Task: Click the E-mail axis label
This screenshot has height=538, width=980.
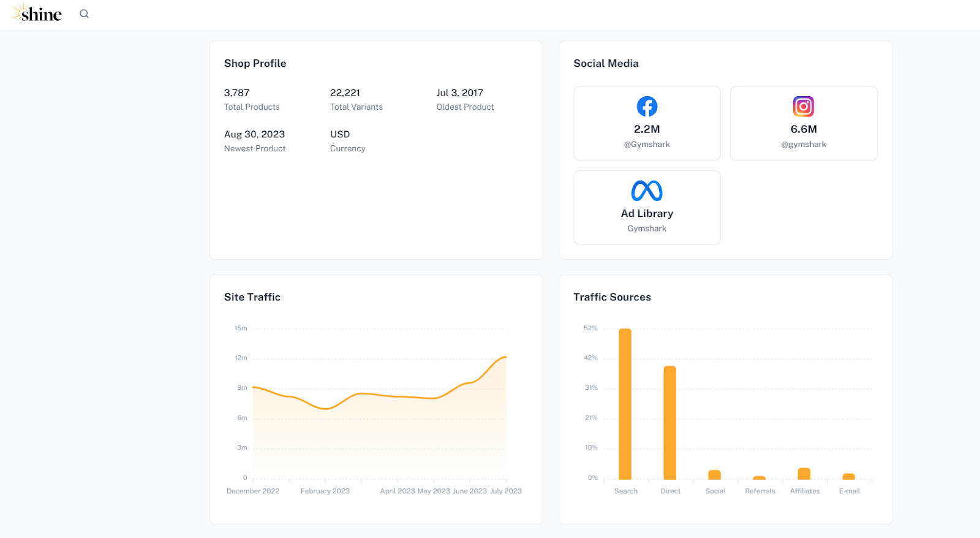Action: (850, 491)
